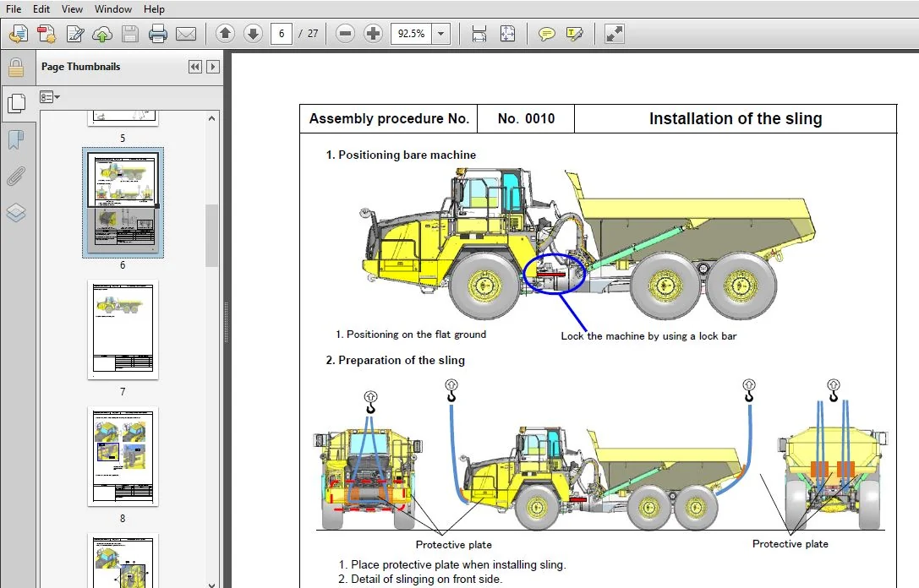This screenshot has height=588, width=919.
Task: Click the Email envelope icon
Action: [186, 34]
